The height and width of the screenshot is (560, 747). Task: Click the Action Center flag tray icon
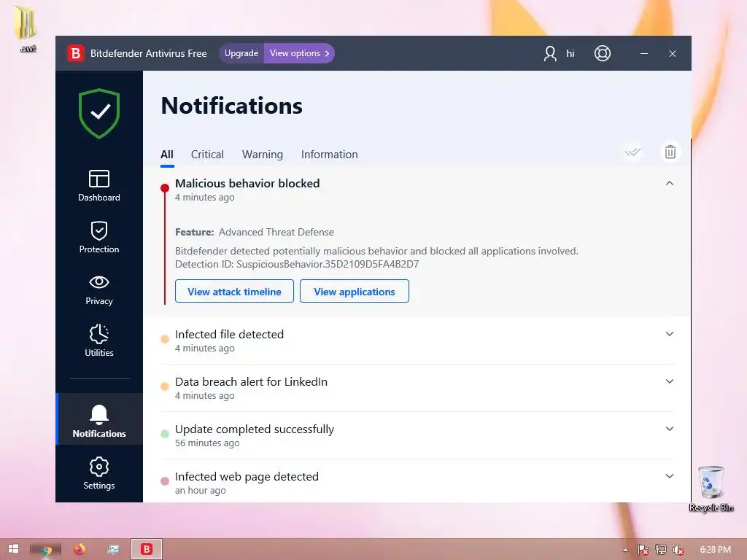click(x=643, y=550)
